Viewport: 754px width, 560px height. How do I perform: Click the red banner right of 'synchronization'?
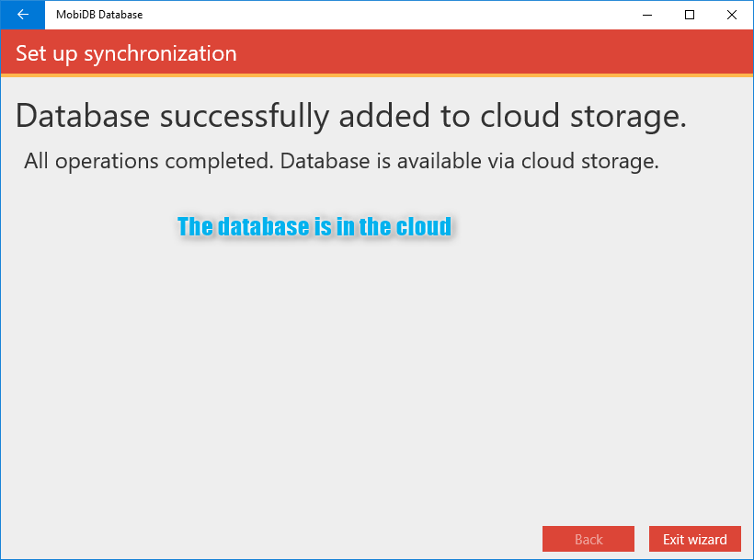(496, 51)
